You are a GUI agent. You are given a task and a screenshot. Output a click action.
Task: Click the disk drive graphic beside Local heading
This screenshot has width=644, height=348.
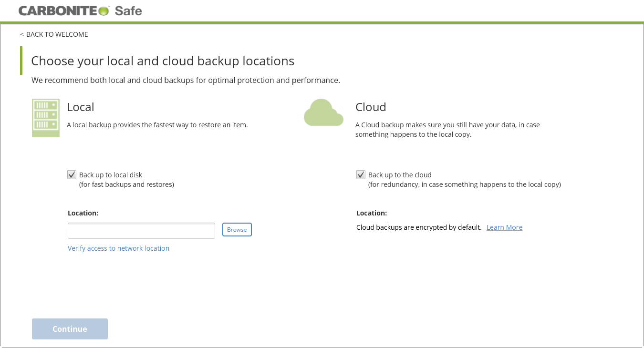click(46, 117)
